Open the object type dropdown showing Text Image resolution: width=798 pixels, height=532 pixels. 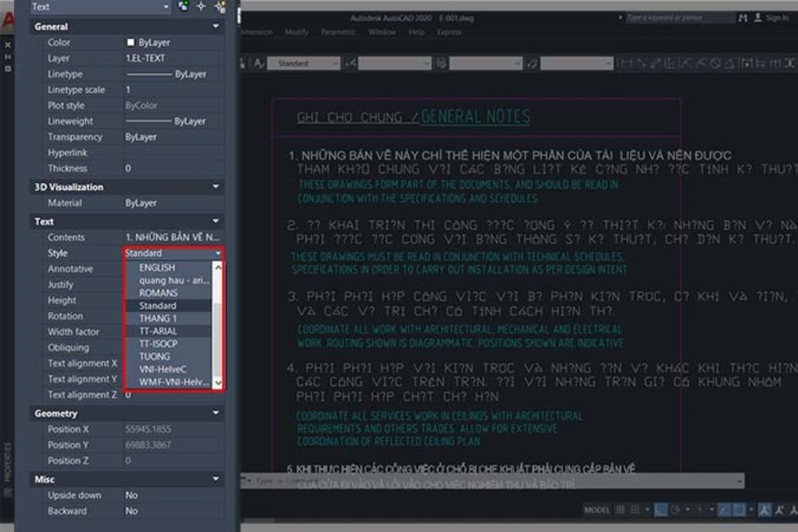(101, 7)
